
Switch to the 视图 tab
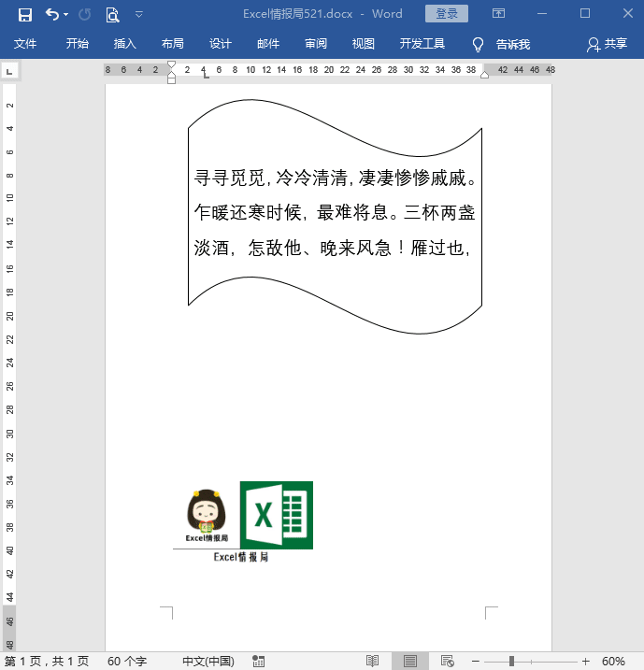click(x=364, y=44)
